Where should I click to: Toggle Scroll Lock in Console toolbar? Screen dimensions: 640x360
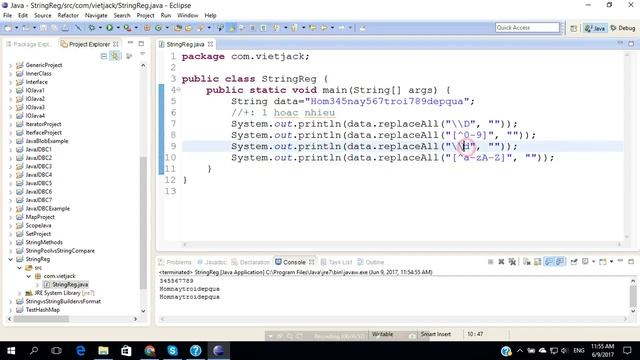click(x=538, y=262)
